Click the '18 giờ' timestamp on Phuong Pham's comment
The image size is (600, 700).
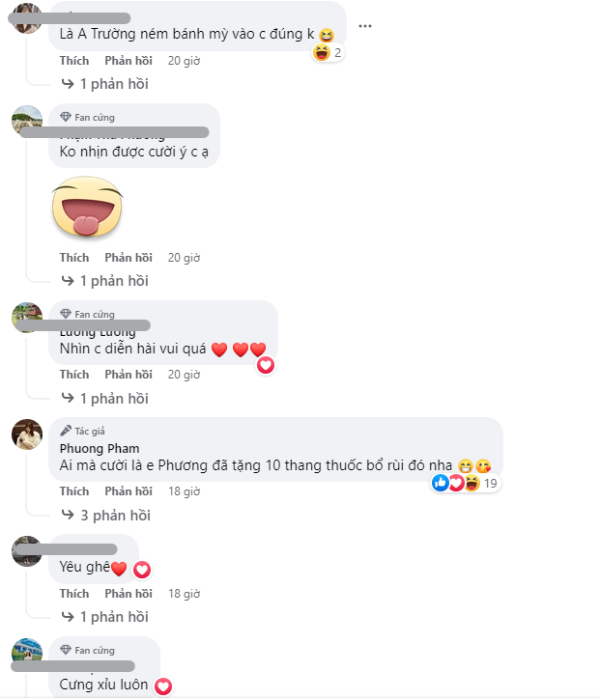point(185,491)
